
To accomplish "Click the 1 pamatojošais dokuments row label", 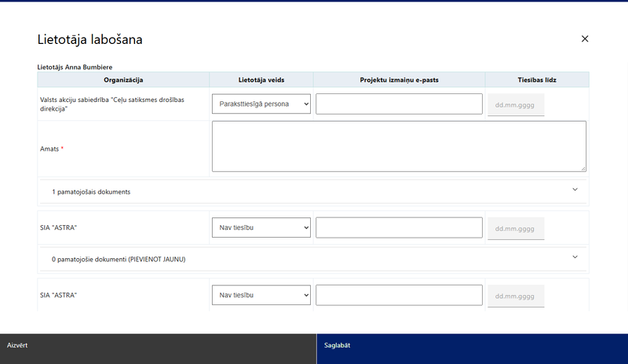I will [91, 192].
